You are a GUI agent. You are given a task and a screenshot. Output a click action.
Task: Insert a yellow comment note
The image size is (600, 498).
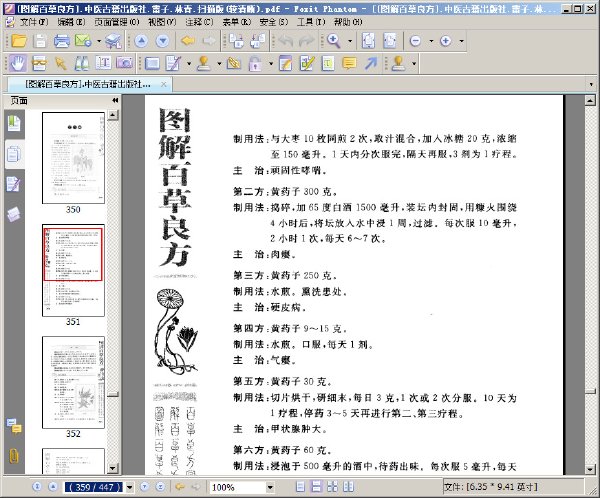click(349, 63)
